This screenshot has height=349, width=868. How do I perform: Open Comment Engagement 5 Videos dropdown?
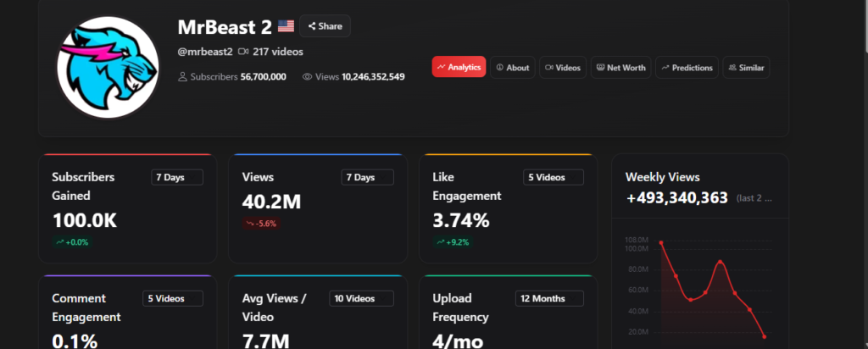pyautogui.click(x=173, y=298)
